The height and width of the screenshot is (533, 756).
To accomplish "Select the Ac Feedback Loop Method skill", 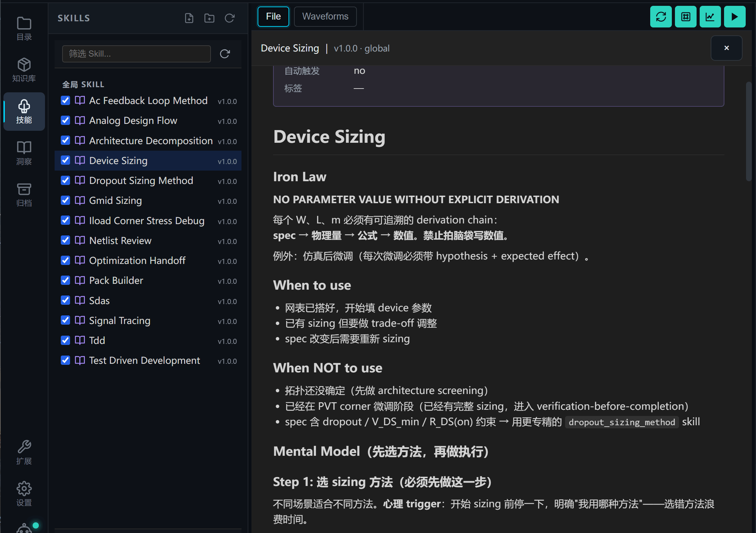I will 148,101.
